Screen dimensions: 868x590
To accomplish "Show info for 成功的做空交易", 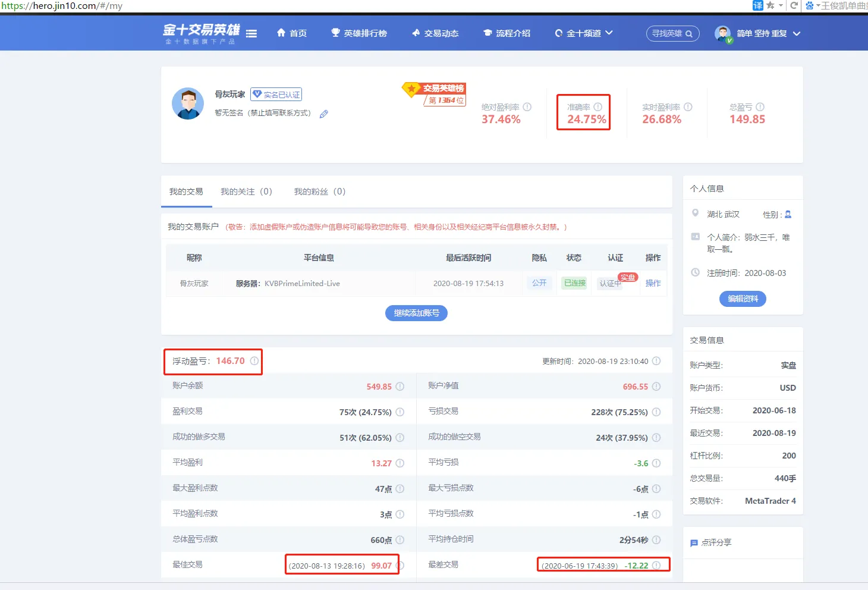I will pyautogui.click(x=656, y=438).
